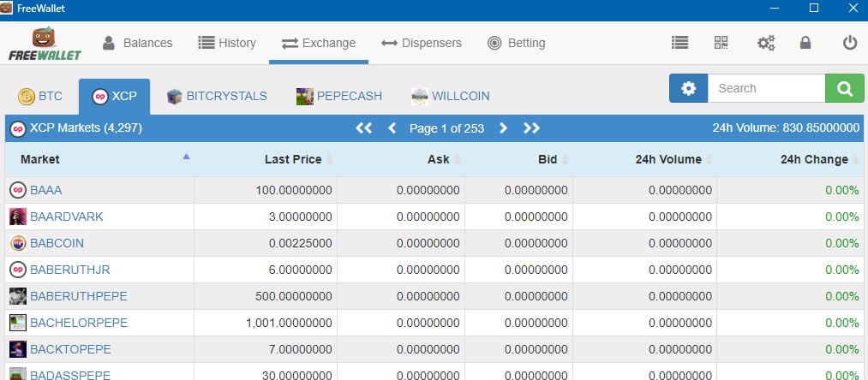Sort by Market column

tap(99, 159)
